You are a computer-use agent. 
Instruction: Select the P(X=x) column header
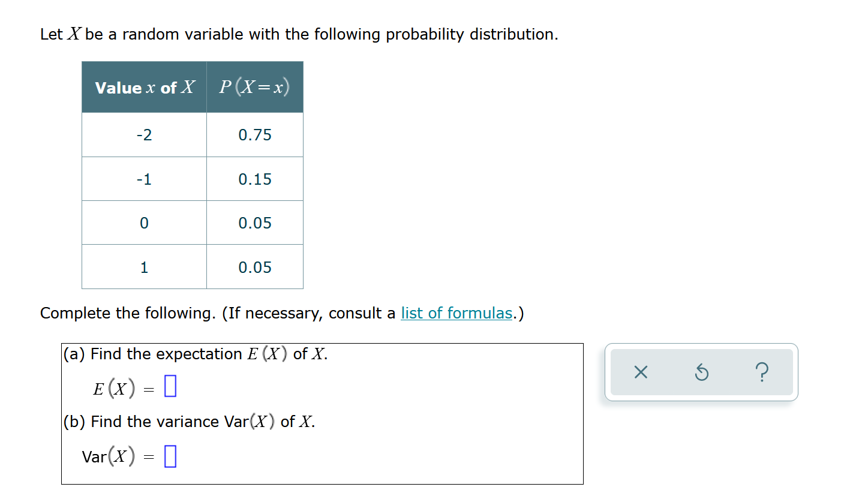tap(255, 87)
